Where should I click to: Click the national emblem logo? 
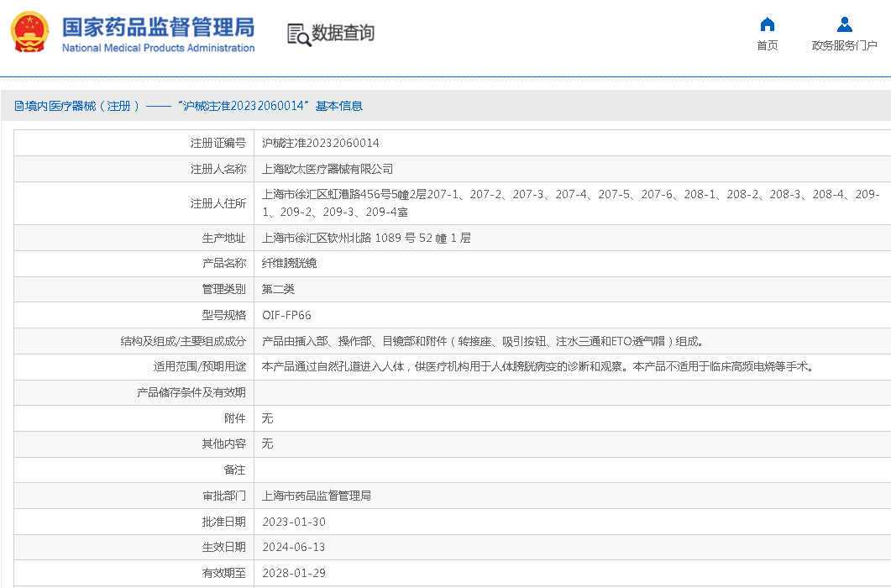coord(30,33)
